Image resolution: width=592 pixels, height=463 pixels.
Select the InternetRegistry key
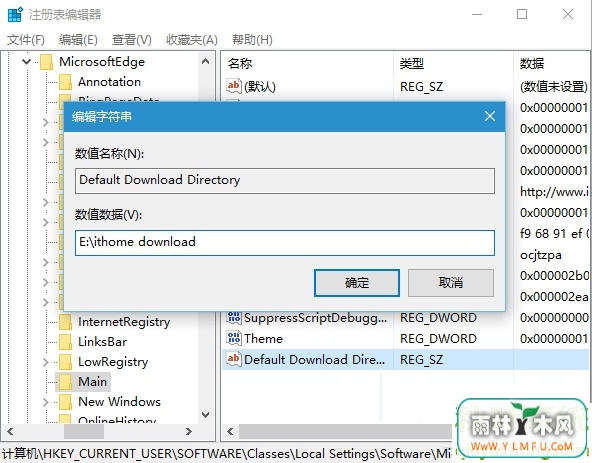[x=124, y=322]
